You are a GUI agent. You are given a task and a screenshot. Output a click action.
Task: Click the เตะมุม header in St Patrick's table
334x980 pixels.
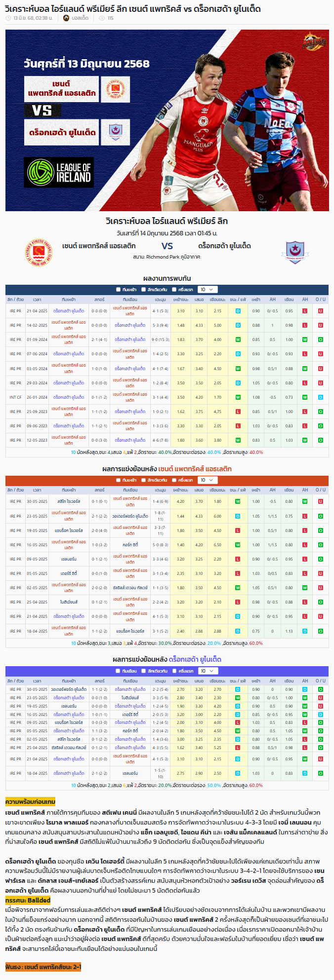[161, 490]
